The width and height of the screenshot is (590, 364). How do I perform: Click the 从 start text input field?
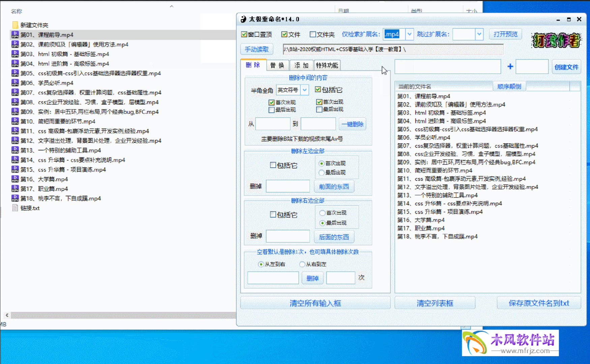[272, 124]
